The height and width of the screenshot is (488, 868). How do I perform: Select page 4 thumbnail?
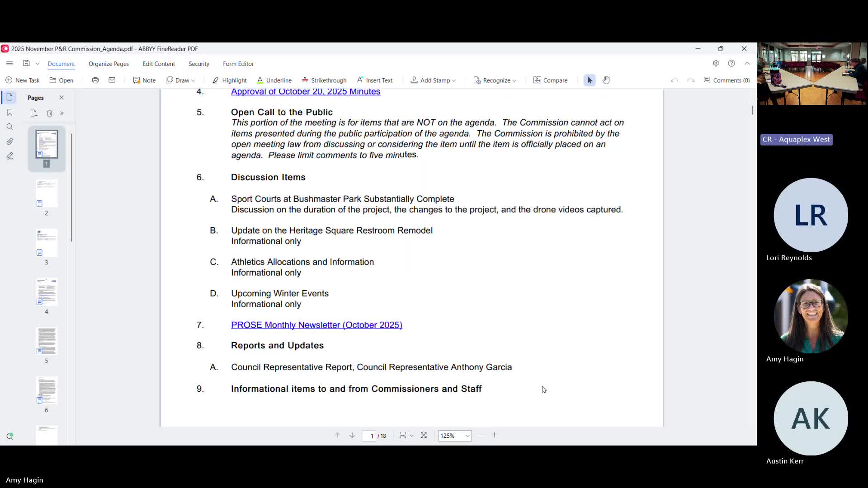tap(47, 292)
